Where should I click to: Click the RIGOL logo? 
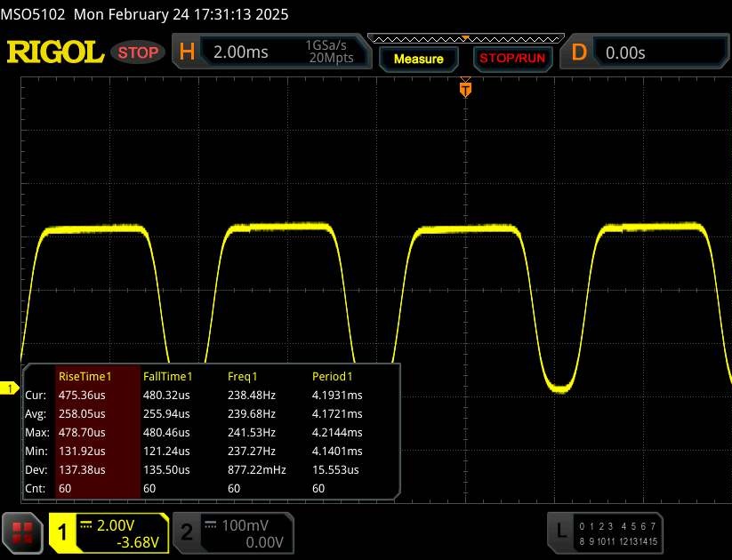[55, 52]
